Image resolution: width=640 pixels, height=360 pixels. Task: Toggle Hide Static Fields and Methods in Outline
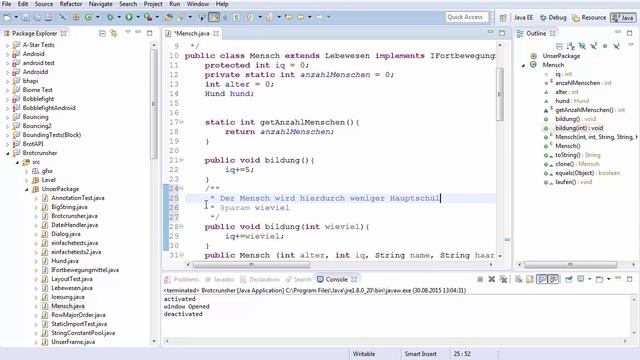pos(594,46)
